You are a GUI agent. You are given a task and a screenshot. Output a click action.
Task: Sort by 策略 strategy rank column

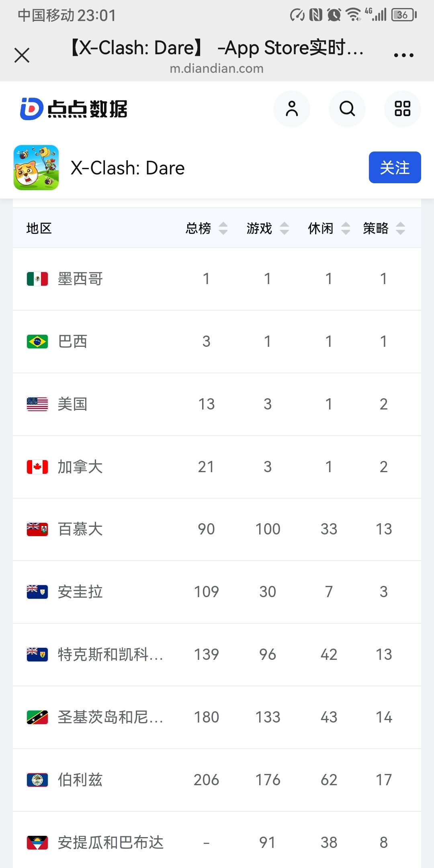[x=384, y=228]
